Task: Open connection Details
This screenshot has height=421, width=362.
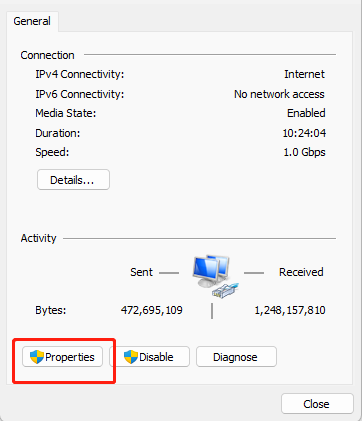Action: pos(73,180)
